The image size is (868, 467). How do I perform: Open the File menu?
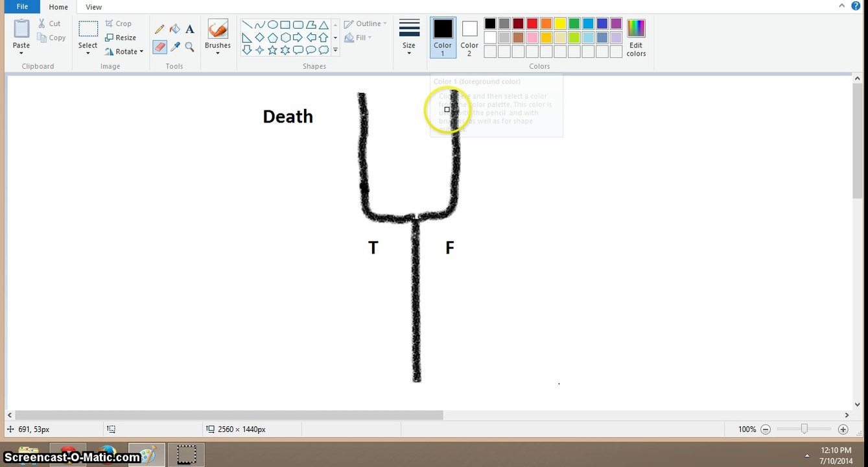21,6
